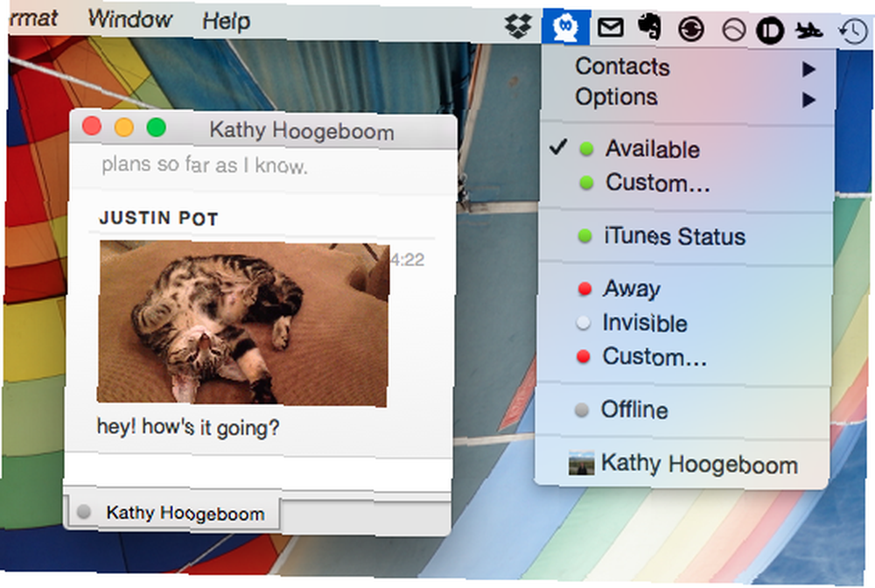Click the 4:22 message timestamp
875x588 pixels.
(x=408, y=259)
